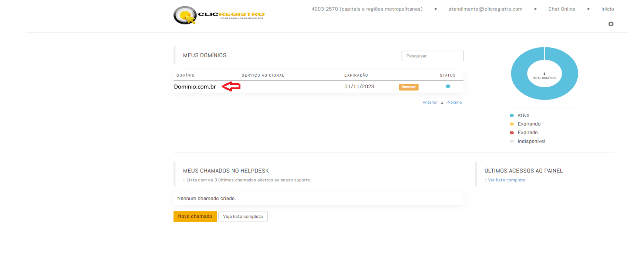
Task: Focus the Pesquisar search field
Action: (432, 56)
